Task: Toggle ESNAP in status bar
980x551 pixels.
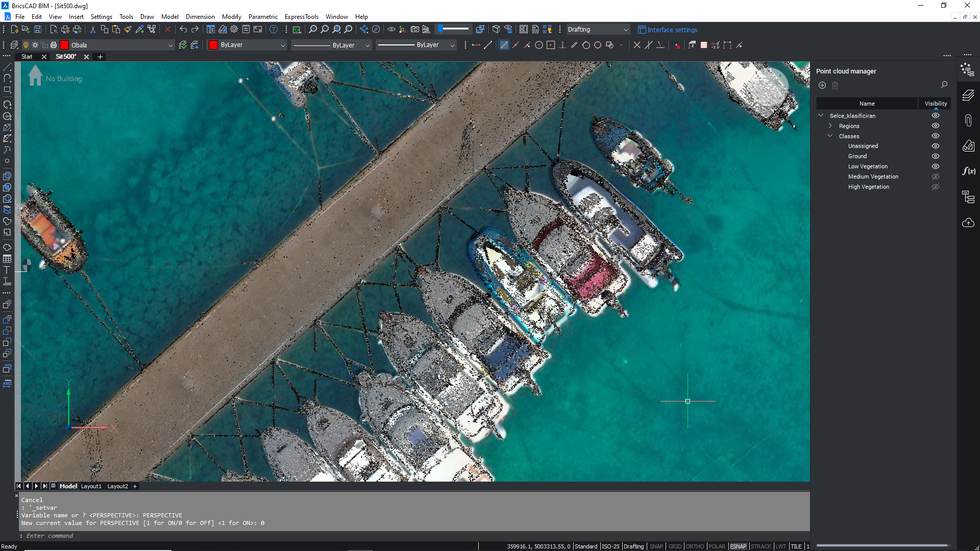Action: click(738, 546)
